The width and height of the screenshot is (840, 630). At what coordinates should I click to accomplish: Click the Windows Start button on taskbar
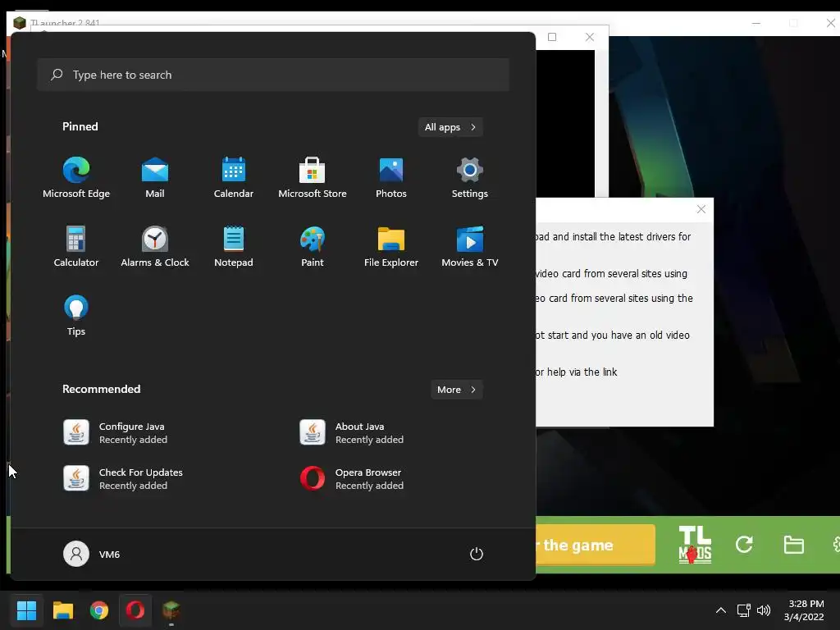tap(26, 610)
